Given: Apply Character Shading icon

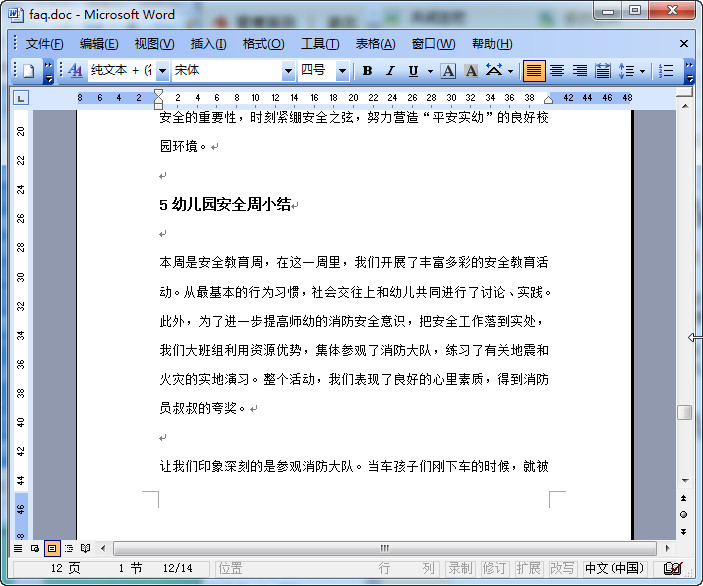Looking at the screenshot, I should tap(471, 71).
